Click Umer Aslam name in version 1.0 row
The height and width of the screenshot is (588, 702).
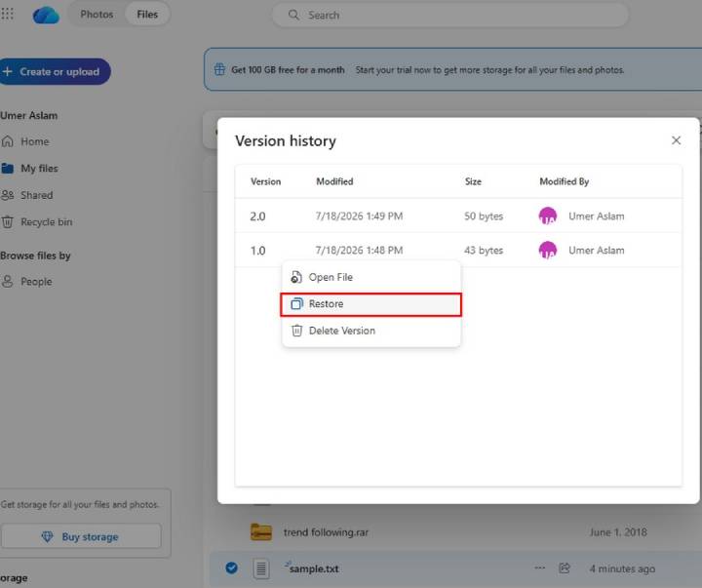click(x=597, y=250)
